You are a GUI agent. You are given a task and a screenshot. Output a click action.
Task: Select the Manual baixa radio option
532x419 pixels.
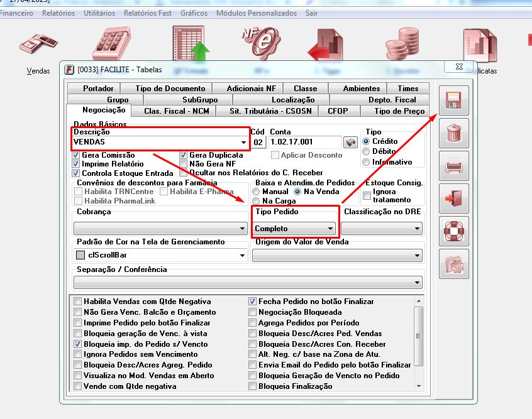(x=256, y=192)
